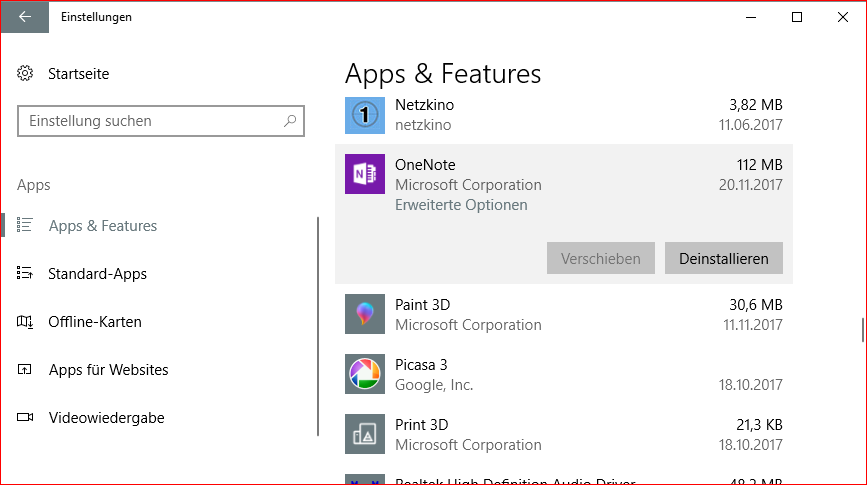This screenshot has width=867, height=485.
Task: Maximize the Einstellungen window
Action: tap(797, 17)
